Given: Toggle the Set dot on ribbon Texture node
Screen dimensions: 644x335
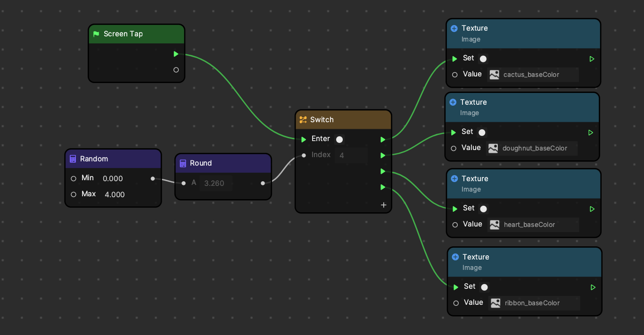Looking at the screenshot, I should pyautogui.click(x=484, y=287).
